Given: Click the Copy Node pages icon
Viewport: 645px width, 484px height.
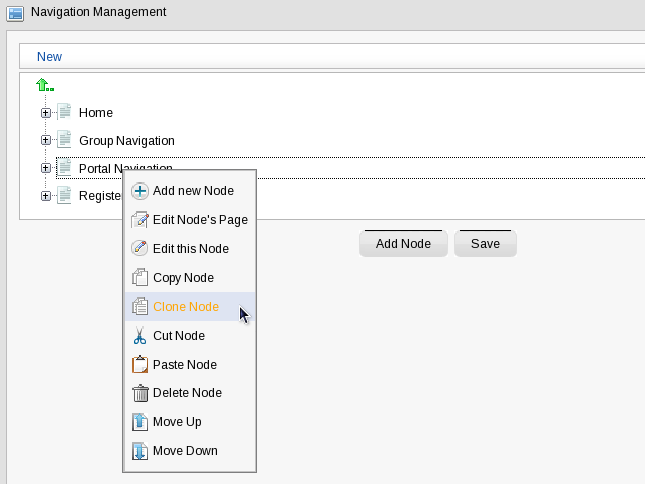Looking at the screenshot, I should [140, 278].
